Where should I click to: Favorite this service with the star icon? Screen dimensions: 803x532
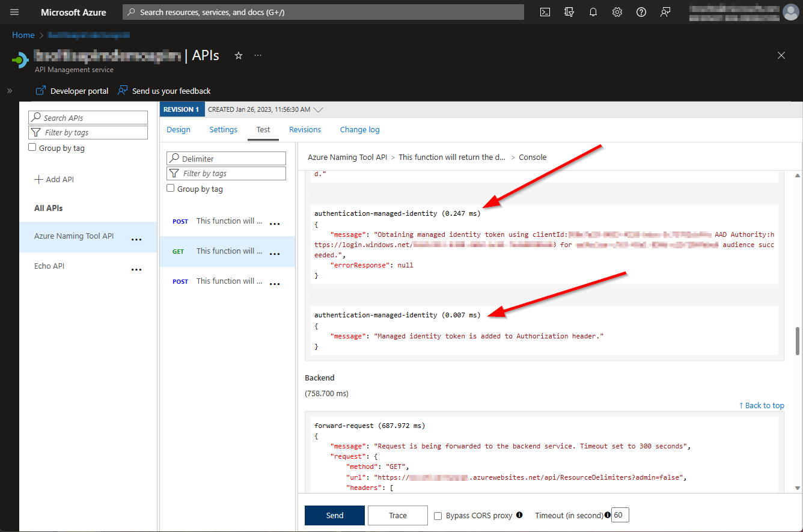239,55
